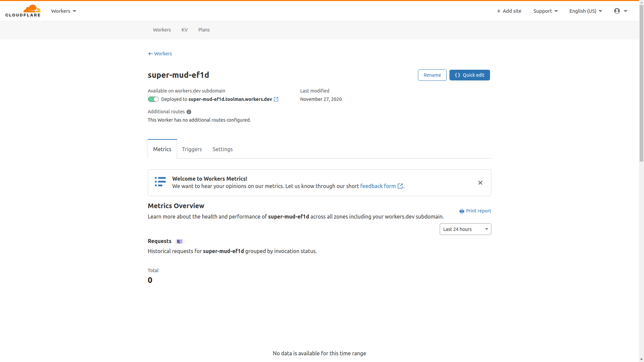Click the back arrow to Workers
The width and height of the screenshot is (644, 362).
(x=151, y=54)
